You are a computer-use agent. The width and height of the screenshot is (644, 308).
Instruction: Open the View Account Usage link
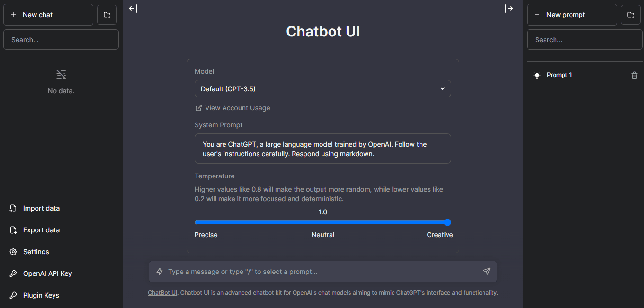233,108
